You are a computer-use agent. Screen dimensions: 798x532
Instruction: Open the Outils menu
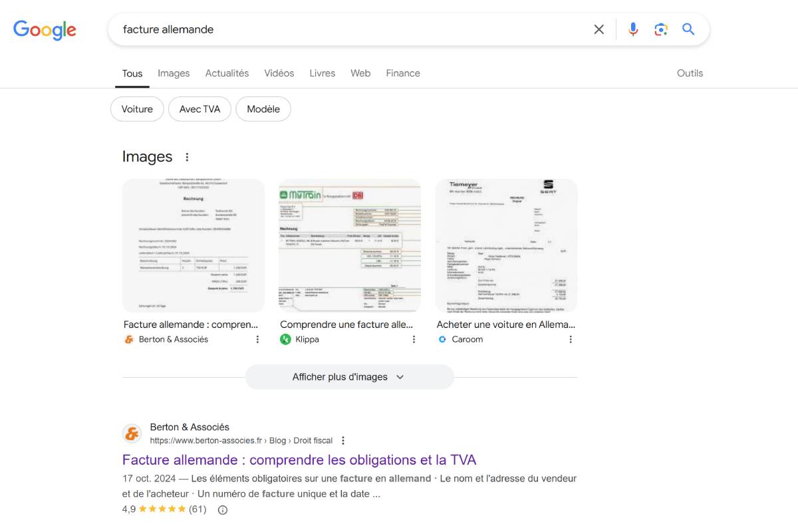click(x=690, y=73)
